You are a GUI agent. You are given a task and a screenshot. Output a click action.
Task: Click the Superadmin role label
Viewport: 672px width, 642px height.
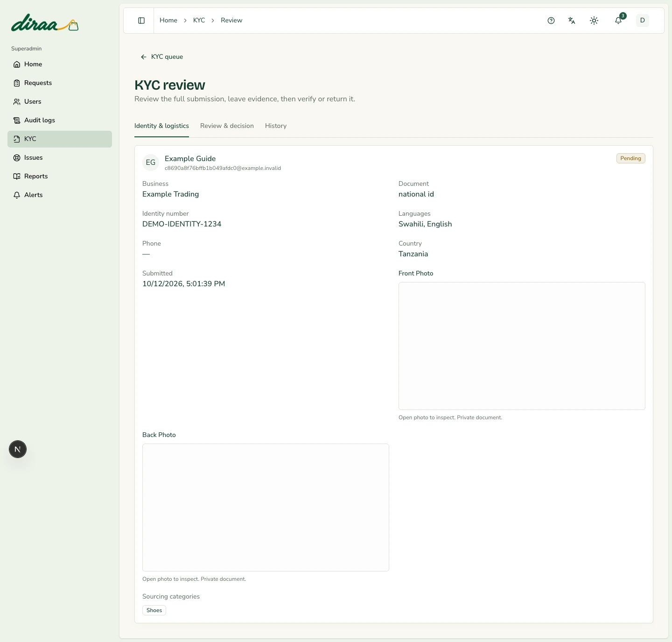click(27, 49)
